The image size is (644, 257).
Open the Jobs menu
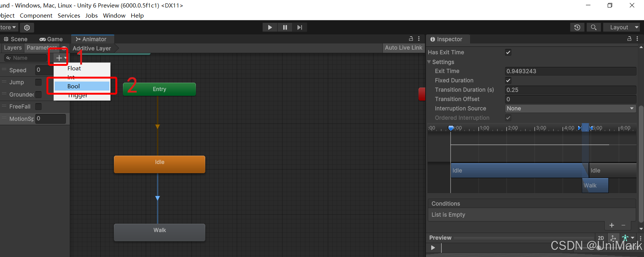[91, 16]
